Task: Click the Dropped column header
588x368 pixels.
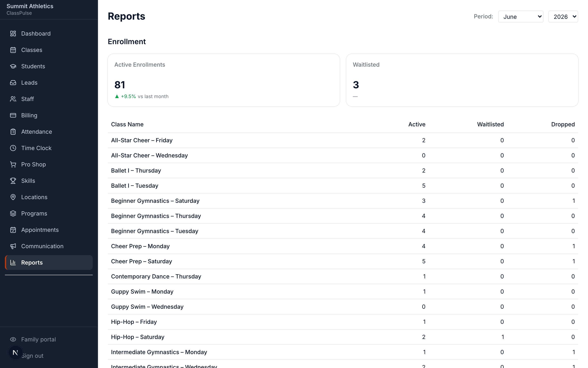Action: 563,124
